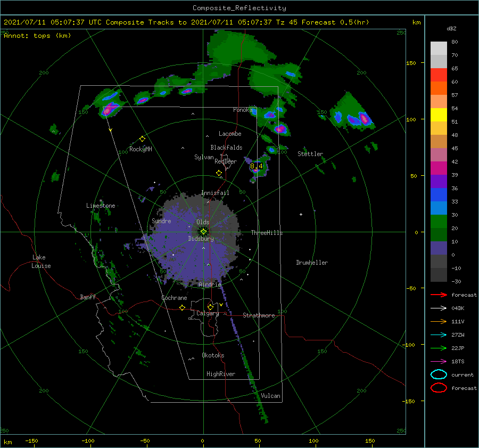Click the RockyMH label

(x=141, y=149)
